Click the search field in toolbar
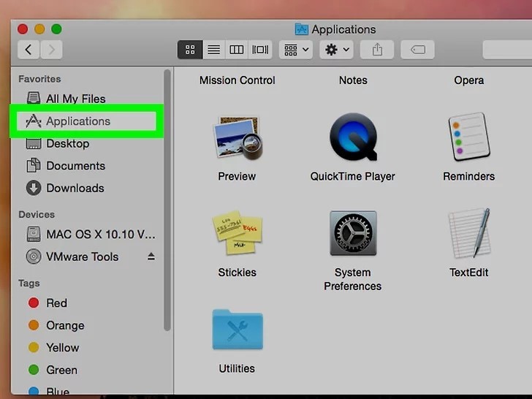This screenshot has width=532, height=399. pyautogui.click(x=507, y=50)
